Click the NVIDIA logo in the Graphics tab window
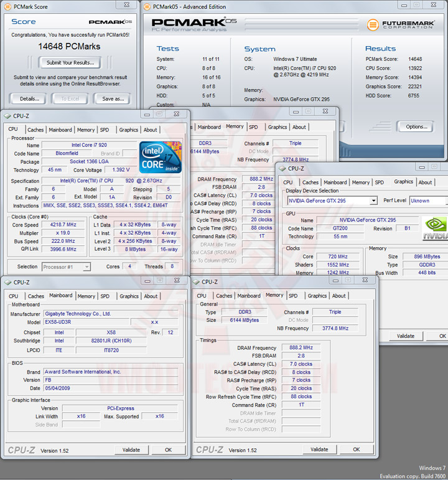This screenshot has height=480, width=448. click(435, 228)
